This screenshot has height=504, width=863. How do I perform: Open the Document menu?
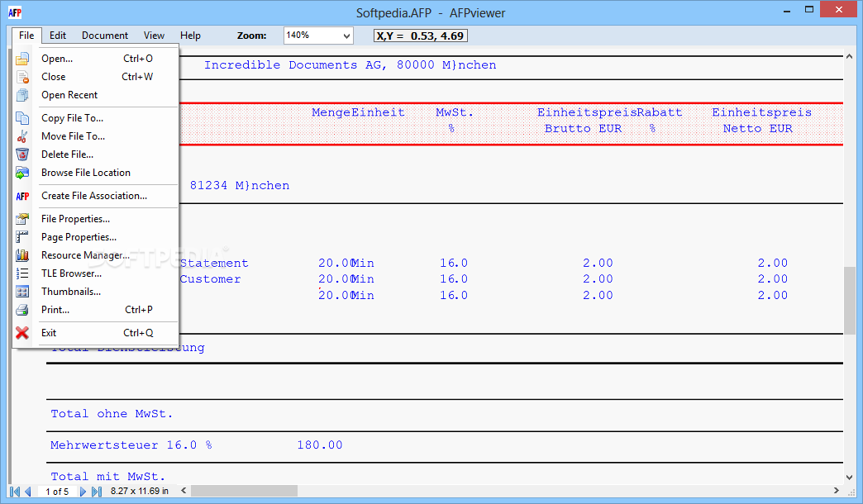[105, 36]
